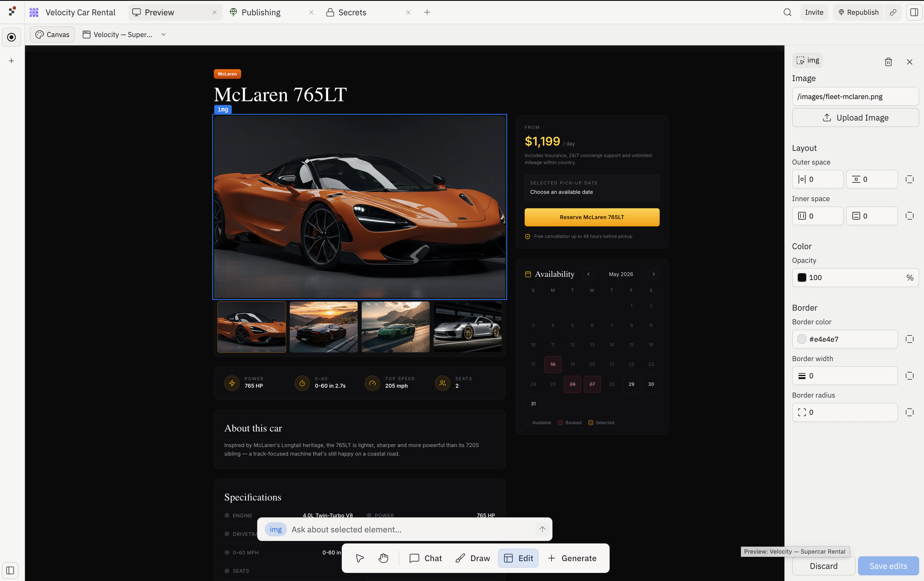Click the main McLaren hero image

pos(359,206)
